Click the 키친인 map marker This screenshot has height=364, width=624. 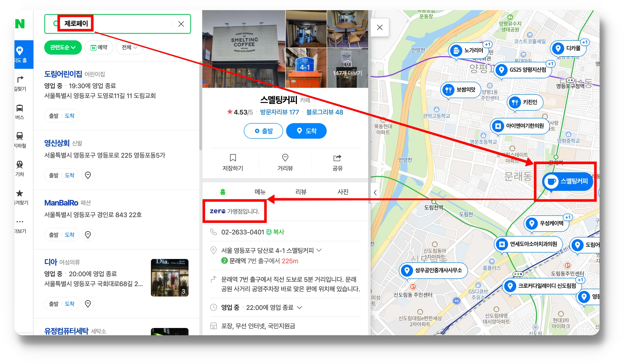tap(525, 102)
